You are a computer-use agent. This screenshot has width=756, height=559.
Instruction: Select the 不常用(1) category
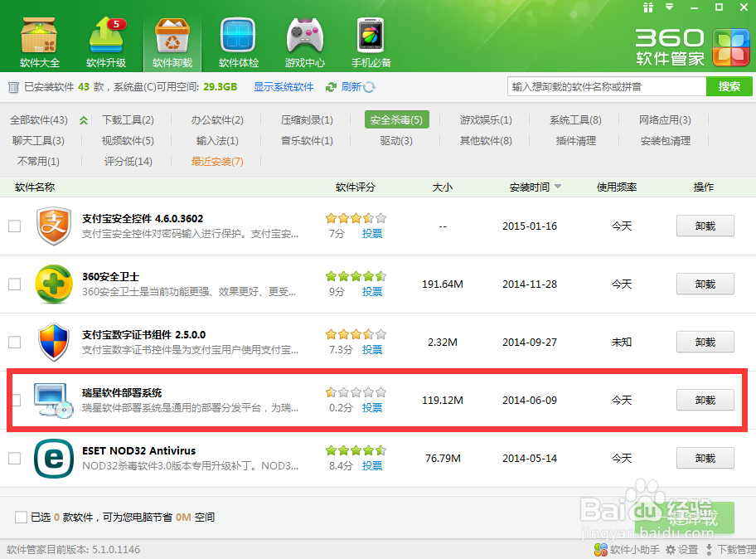pyautogui.click(x=38, y=162)
